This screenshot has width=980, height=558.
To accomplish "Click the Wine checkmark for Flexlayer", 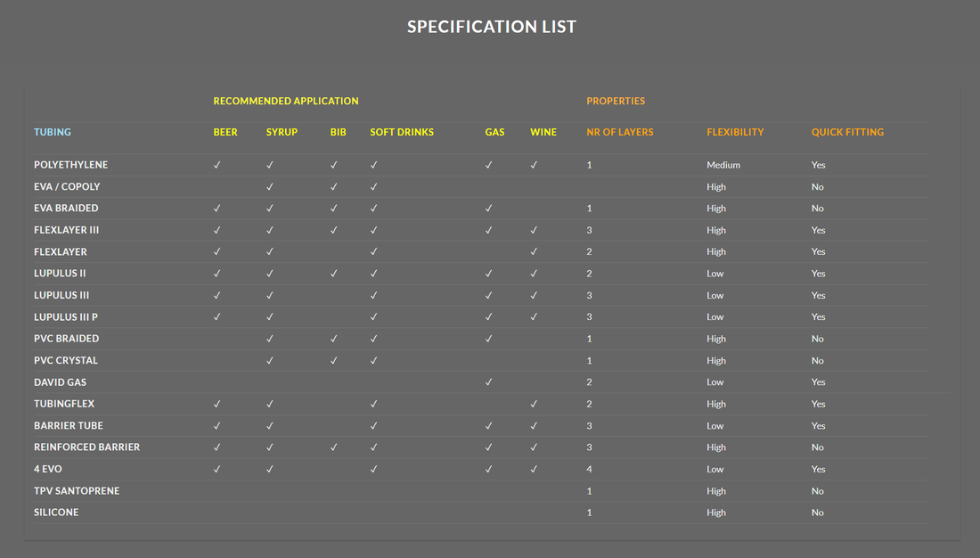I will coord(534,252).
